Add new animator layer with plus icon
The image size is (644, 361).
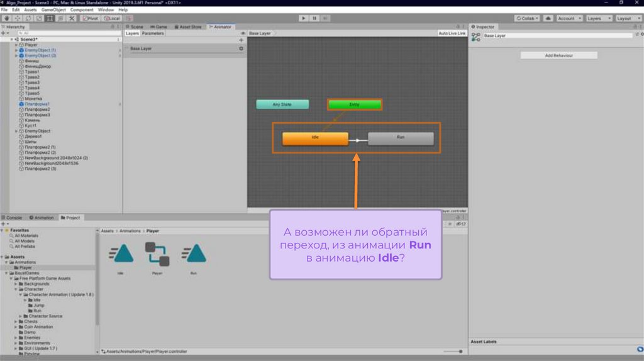point(241,40)
